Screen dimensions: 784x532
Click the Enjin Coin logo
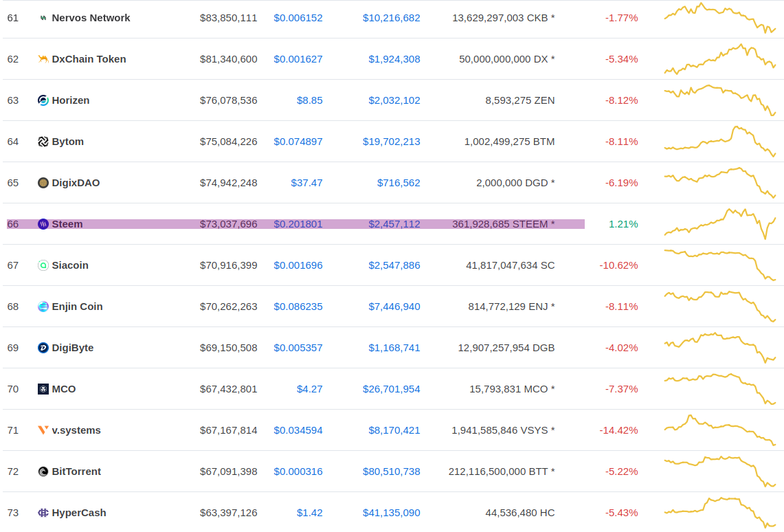(x=43, y=307)
